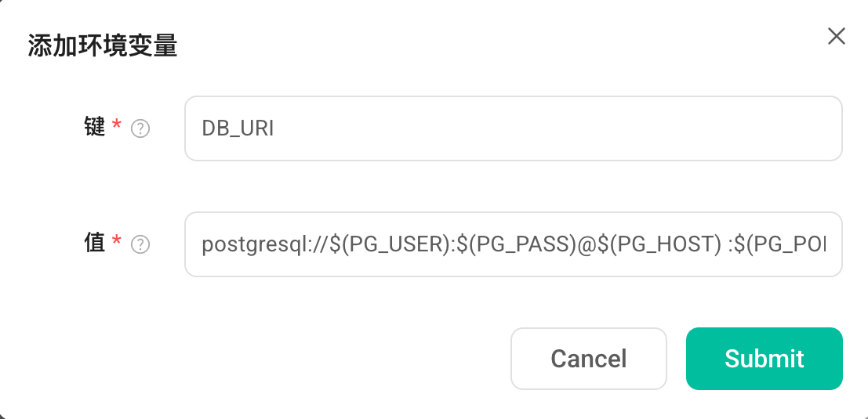868x419 pixels.
Task: Click the 值 field label
Action: coord(95,243)
